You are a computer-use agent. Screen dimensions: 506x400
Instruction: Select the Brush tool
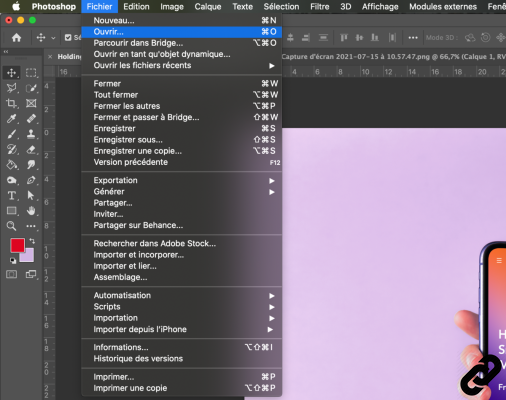pyautogui.click(x=12, y=134)
